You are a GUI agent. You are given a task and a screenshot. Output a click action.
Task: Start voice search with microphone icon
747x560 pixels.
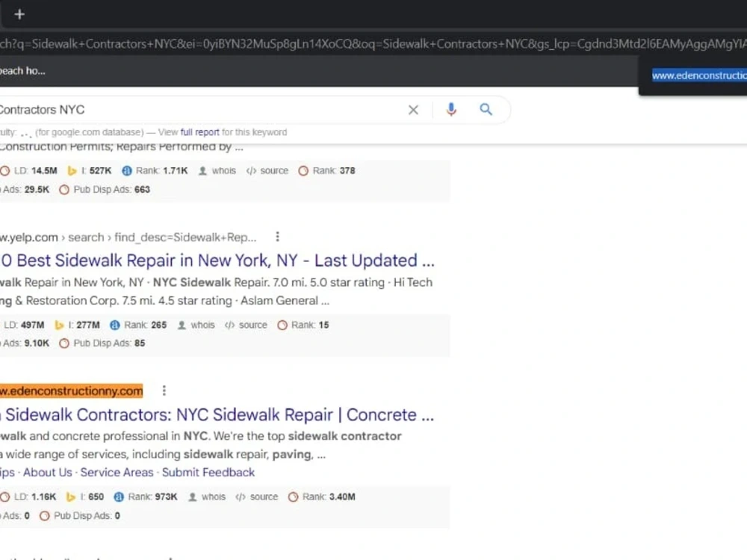click(450, 110)
